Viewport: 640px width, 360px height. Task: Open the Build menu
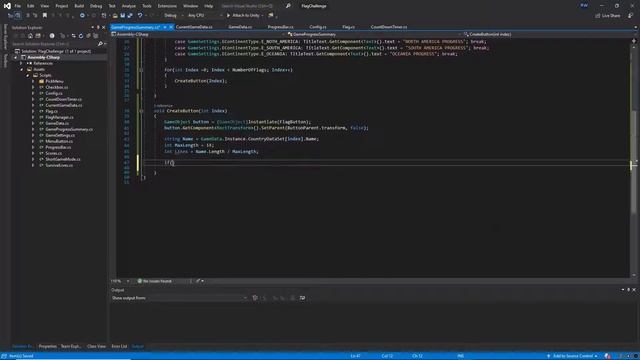point(79,6)
